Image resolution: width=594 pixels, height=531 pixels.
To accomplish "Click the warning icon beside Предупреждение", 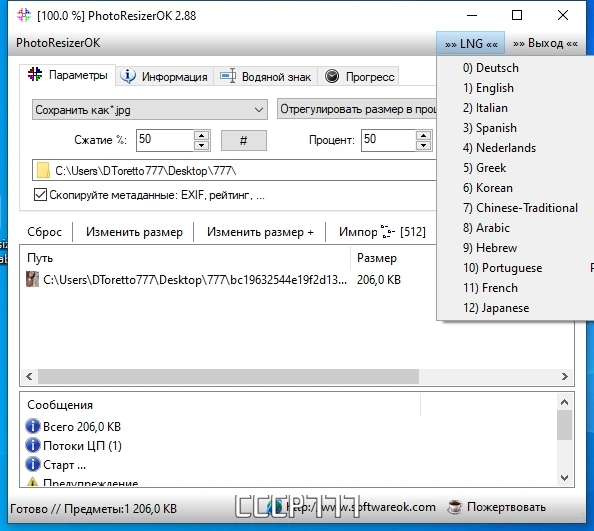I will [33, 482].
